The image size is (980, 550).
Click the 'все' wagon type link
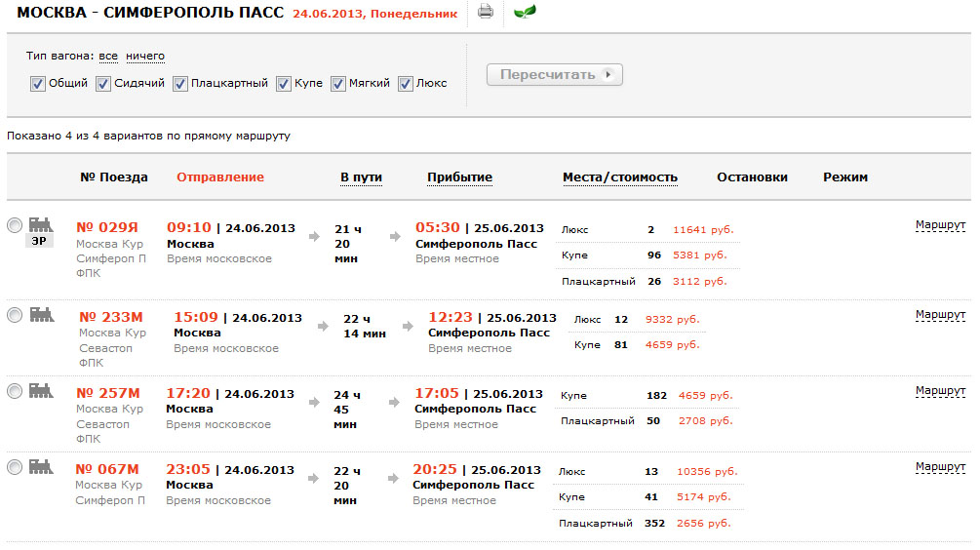pos(108,57)
